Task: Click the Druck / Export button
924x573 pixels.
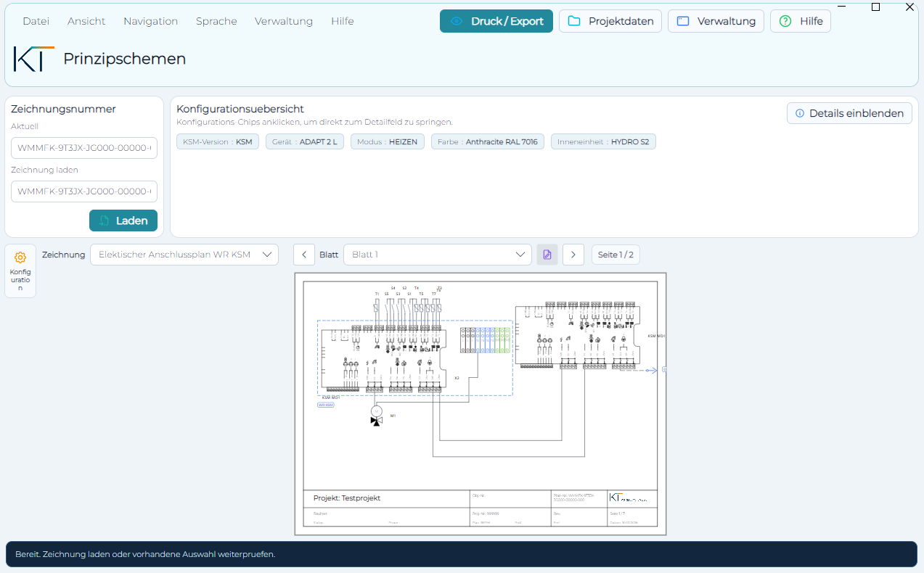Action: [x=496, y=21]
